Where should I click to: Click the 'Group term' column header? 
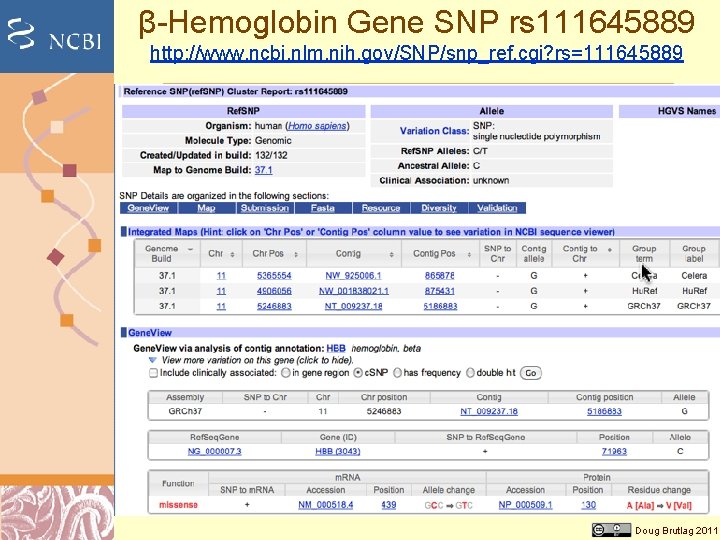(x=644, y=253)
